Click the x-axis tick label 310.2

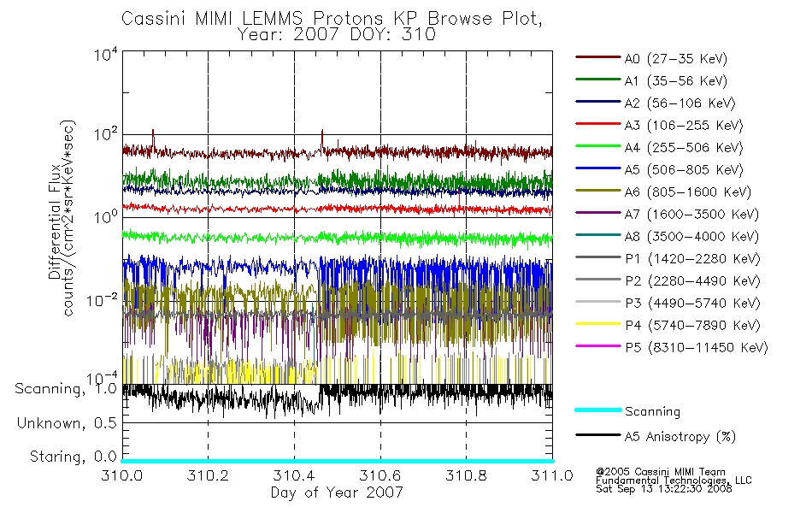click(x=208, y=475)
